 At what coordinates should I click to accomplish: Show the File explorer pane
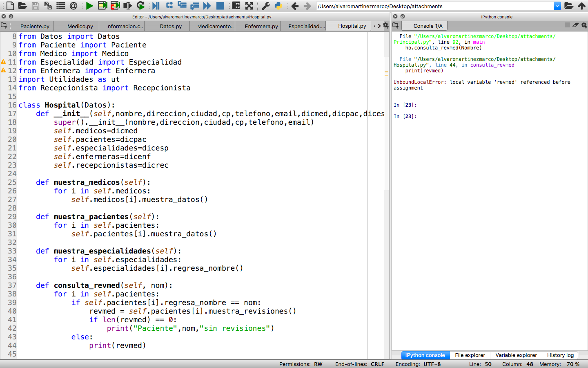tap(470, 355)
